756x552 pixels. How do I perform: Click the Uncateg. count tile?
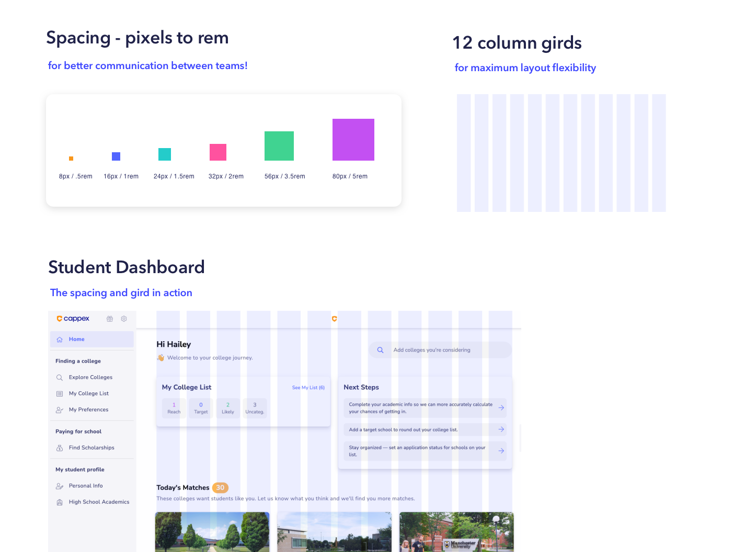[x=255, y=408]
